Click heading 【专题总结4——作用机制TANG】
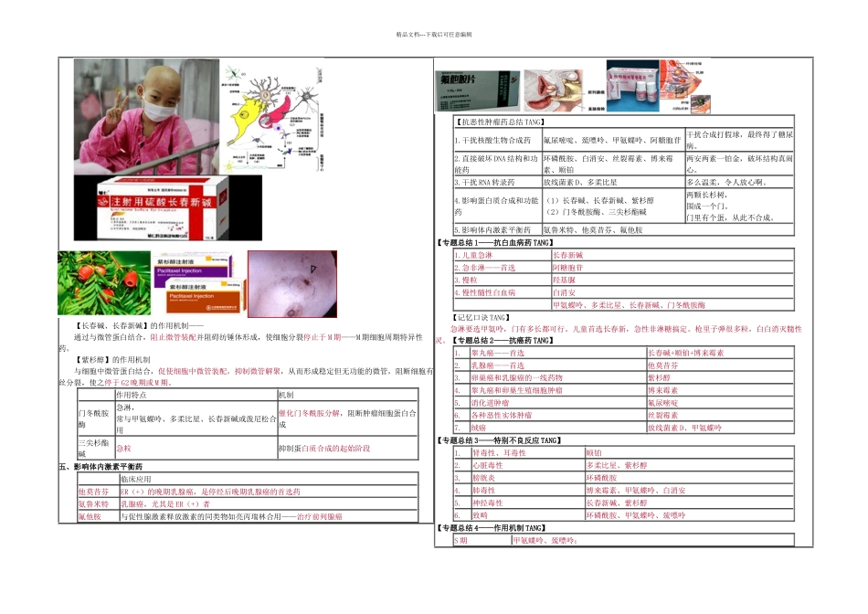The image size is (868, 614). 492,528
